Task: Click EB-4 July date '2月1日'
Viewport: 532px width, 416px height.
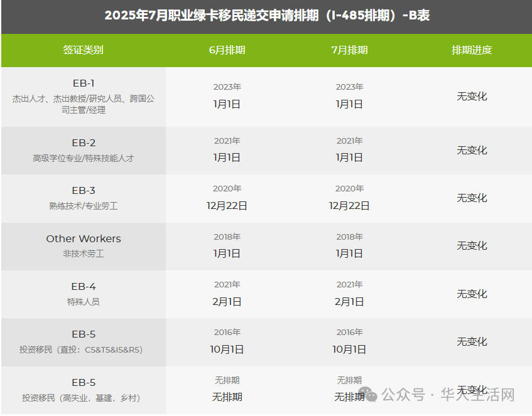Action: click(x=349, y=301)
